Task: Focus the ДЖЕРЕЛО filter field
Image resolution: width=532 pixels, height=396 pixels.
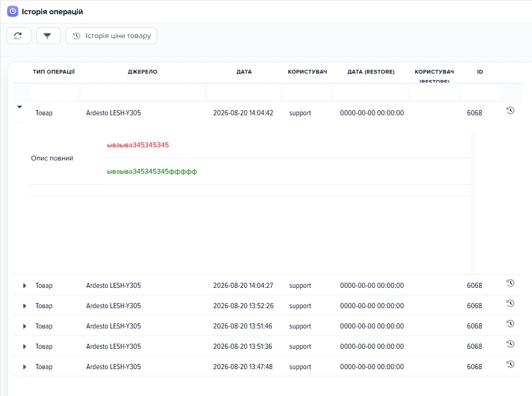Action: (x=143, y=92)
